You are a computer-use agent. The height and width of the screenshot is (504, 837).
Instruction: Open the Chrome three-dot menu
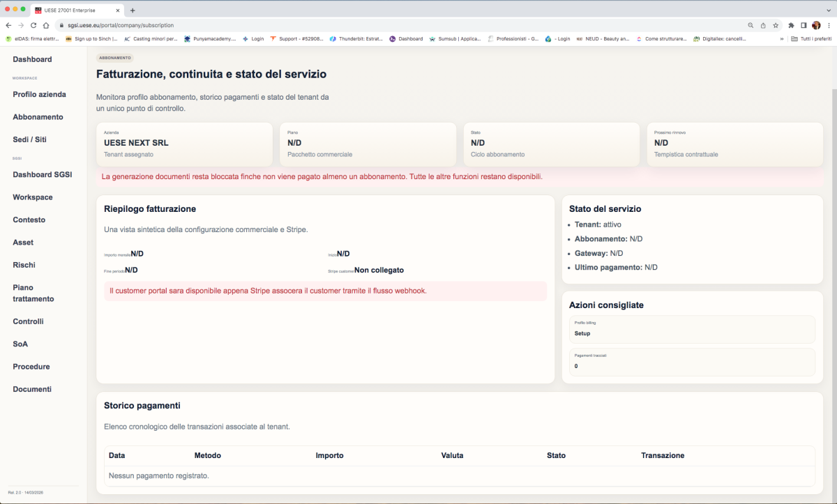coord(828,25)
